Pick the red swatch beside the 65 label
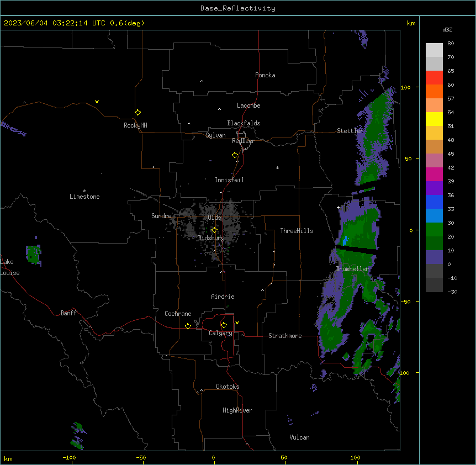This screenshot has height=465, width=476. [434, 77]
